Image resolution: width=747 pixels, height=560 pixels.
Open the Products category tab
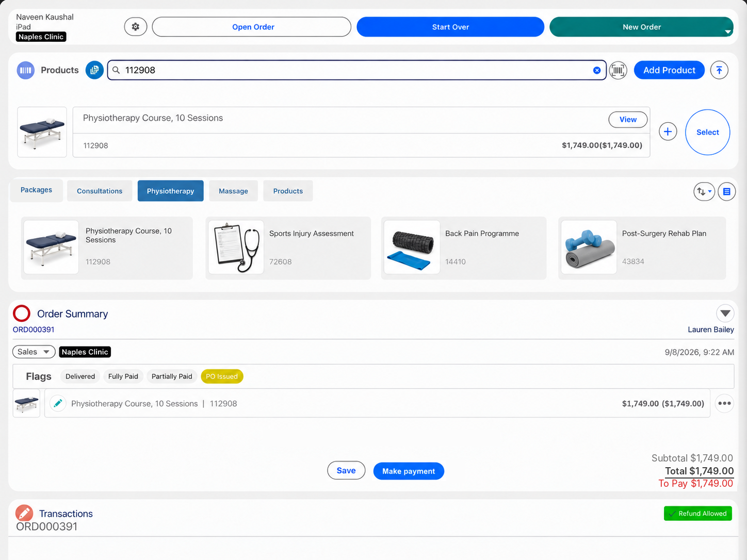click(288, 191)
